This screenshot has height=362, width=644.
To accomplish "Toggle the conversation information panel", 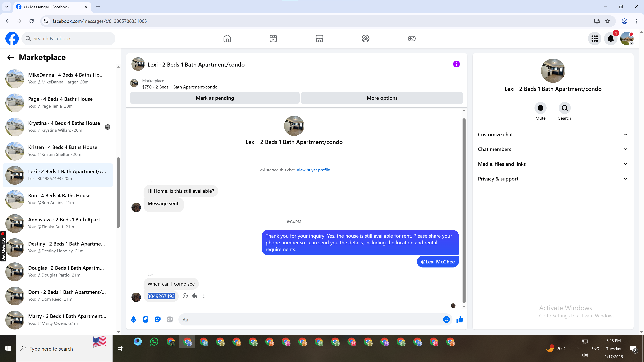I will click(456, 64).
